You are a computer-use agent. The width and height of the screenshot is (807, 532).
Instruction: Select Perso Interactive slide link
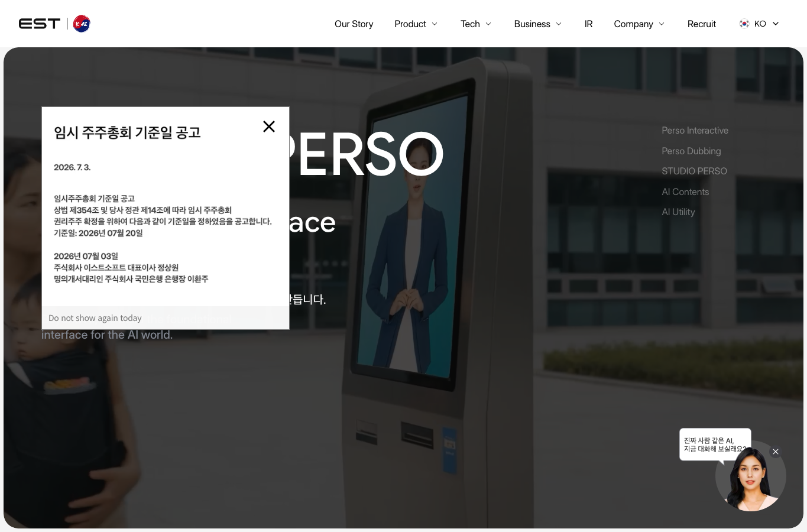click(695, 130)
